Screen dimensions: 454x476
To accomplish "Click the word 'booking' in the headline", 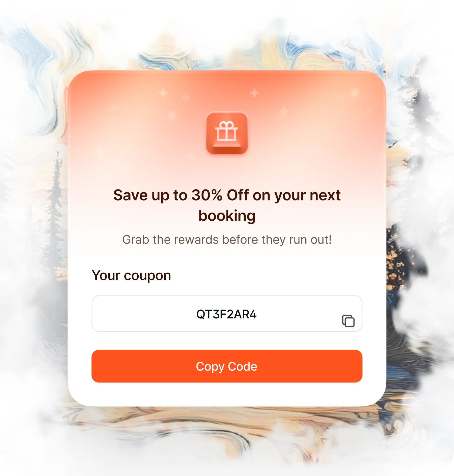I will (x=227, y=216).
